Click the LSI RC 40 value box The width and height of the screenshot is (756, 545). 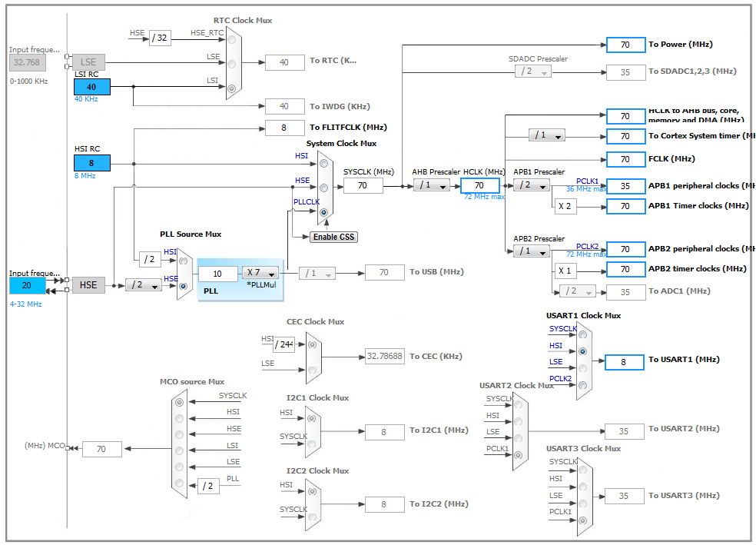pyautogui.click(x=92, y=88)
